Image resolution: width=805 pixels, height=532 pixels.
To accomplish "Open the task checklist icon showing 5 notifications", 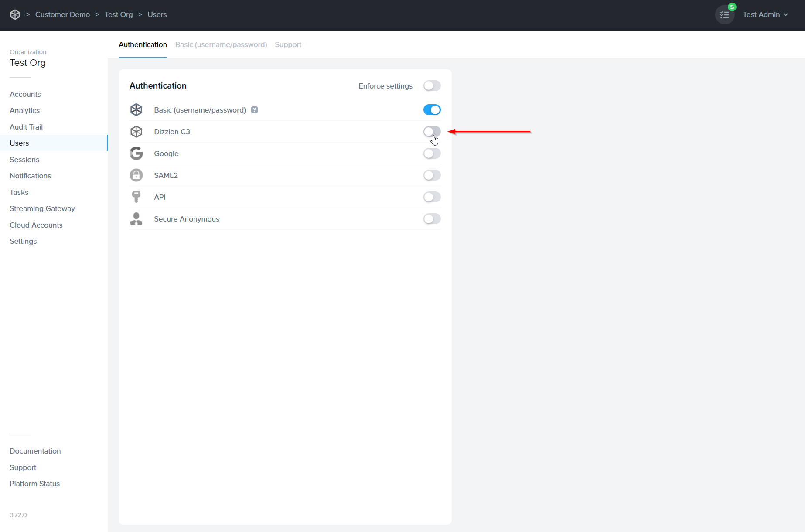I will pos(724,14).
